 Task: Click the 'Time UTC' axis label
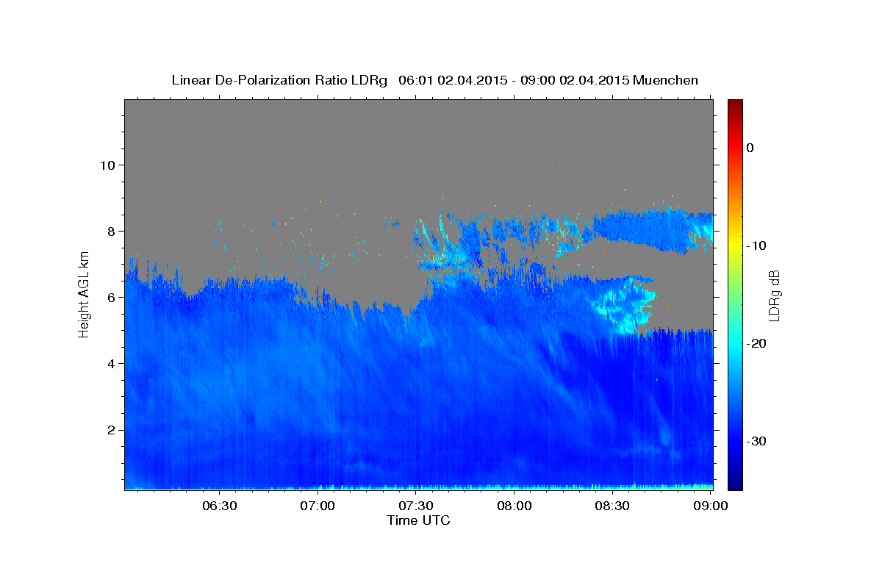[x=418, y=520]
